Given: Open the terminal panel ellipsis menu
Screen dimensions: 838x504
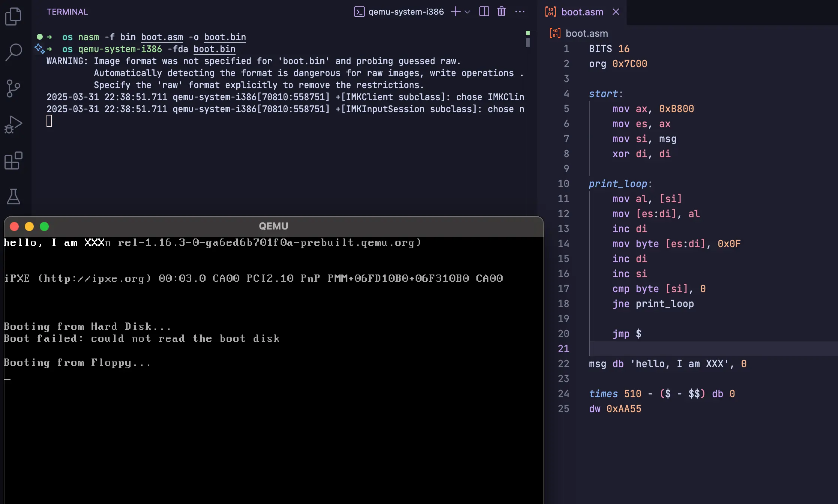Looking at the screenshot, I should pos(520,12).
